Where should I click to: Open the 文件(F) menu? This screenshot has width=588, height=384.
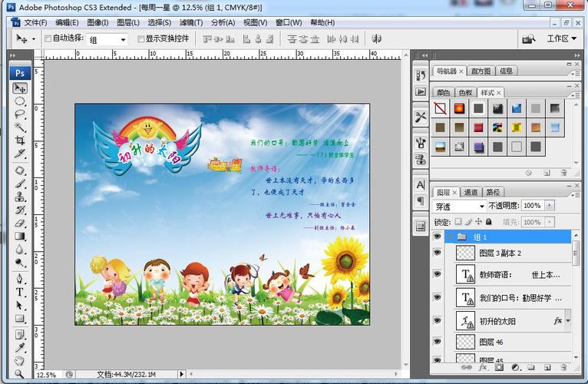tap(35, 22)
